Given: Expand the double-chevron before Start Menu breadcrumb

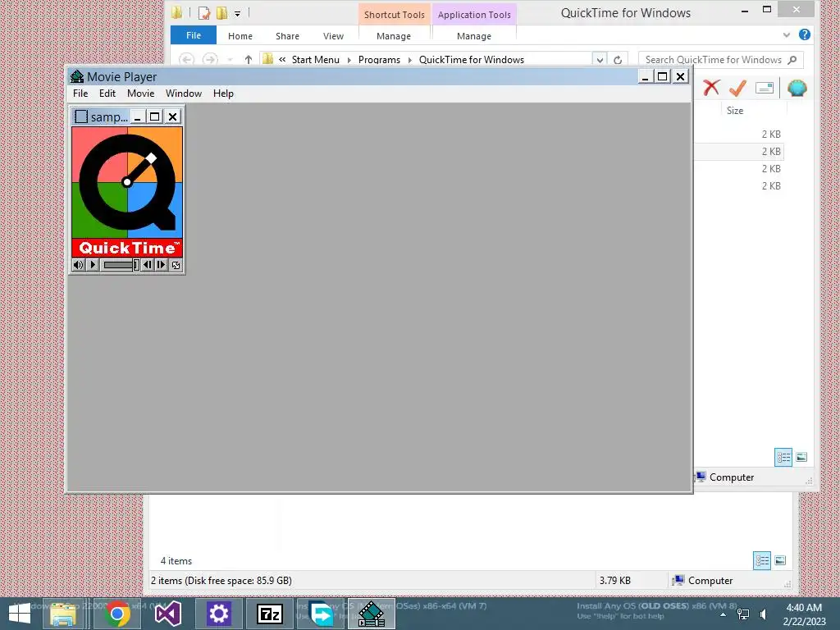Looking at the screenshot, I should pos(282,59).
